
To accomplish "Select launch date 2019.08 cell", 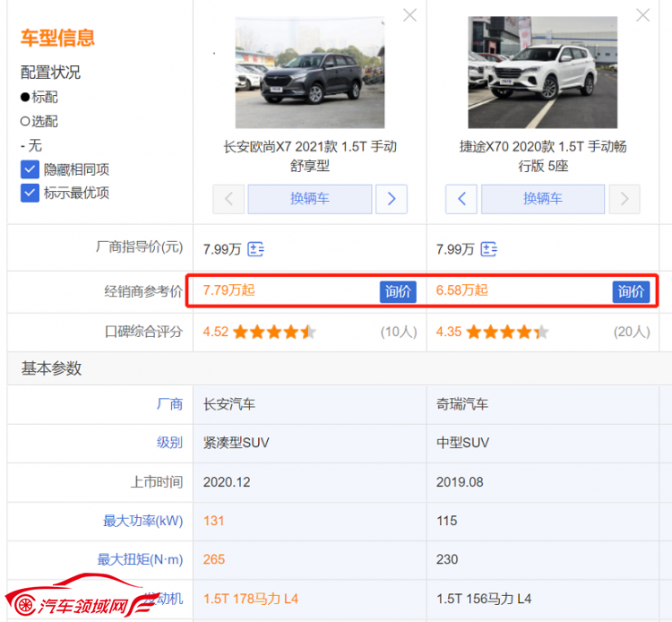I will click(x=543, y=482).
